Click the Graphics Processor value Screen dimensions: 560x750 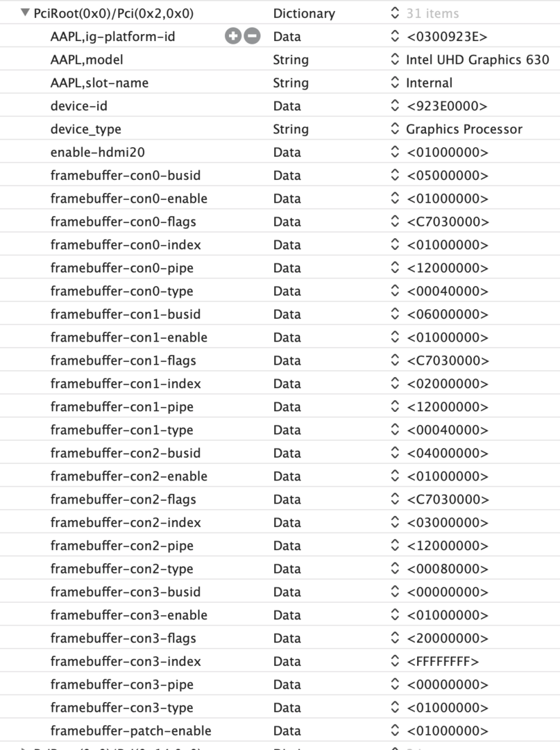464,129
